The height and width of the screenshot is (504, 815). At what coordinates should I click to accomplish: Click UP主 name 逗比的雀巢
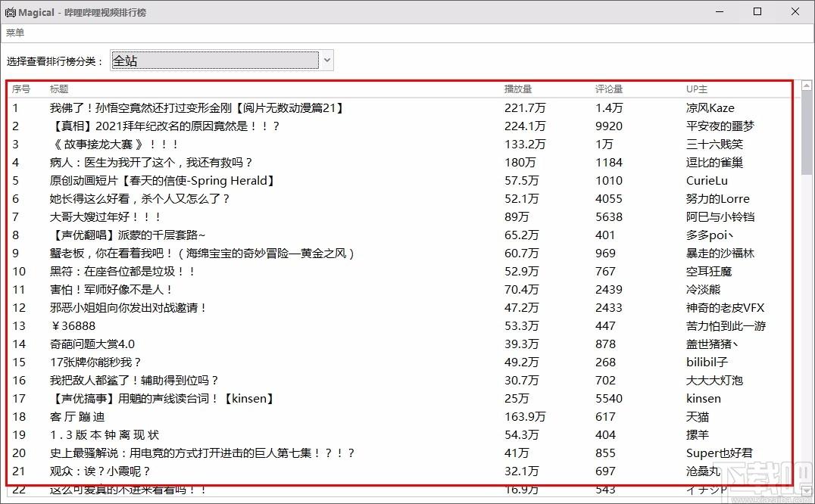coord(714,163)
